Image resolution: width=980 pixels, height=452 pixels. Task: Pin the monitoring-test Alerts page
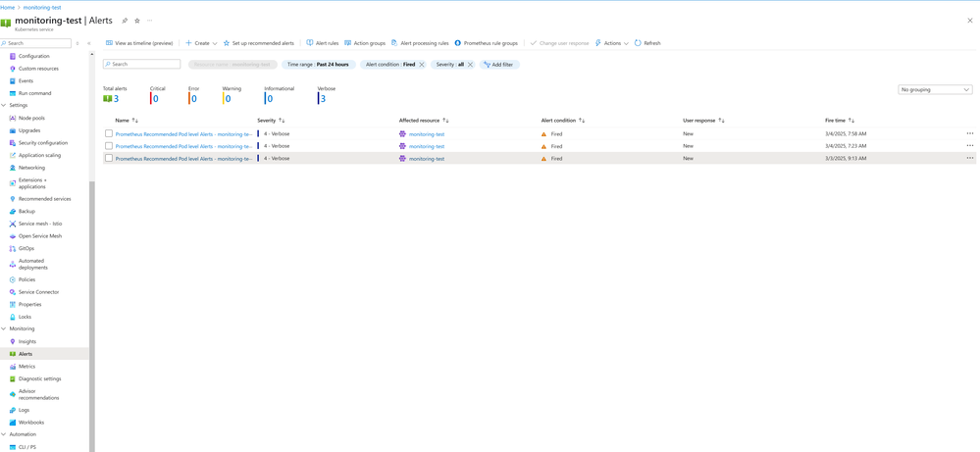tap(125, 21)
